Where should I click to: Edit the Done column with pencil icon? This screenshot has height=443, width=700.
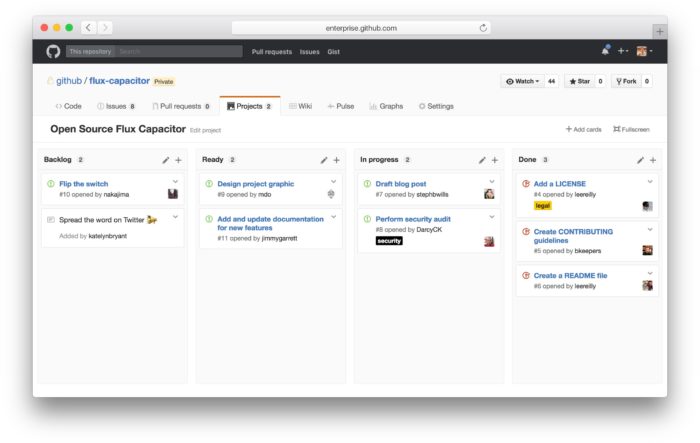tap(640, 160)
